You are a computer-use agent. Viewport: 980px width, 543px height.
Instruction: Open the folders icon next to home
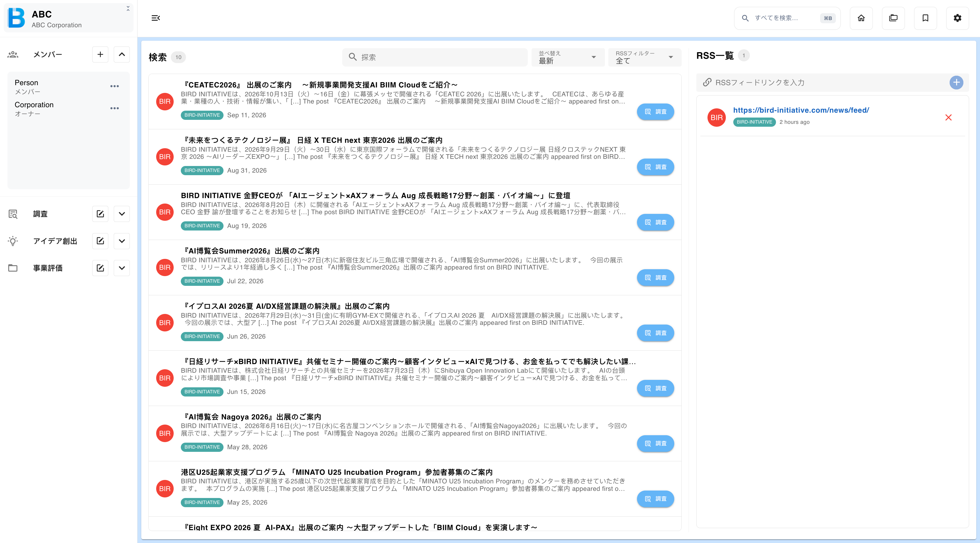point(893,18)
